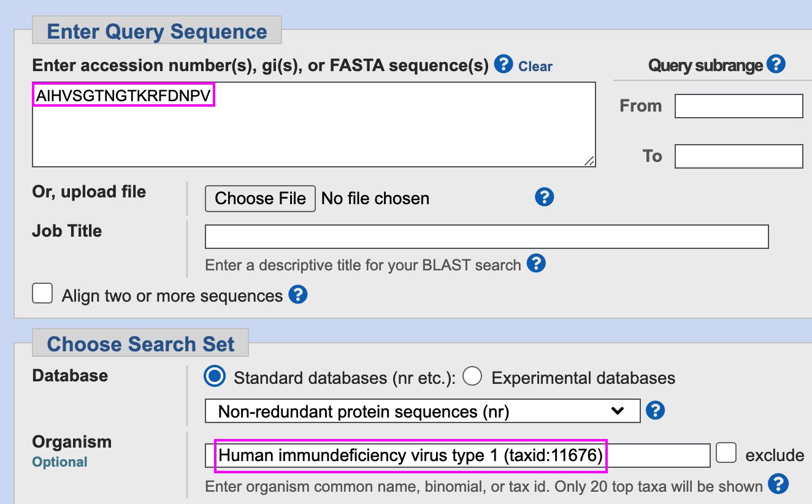Focus the Query subrange To field

(x=738, y=156)
